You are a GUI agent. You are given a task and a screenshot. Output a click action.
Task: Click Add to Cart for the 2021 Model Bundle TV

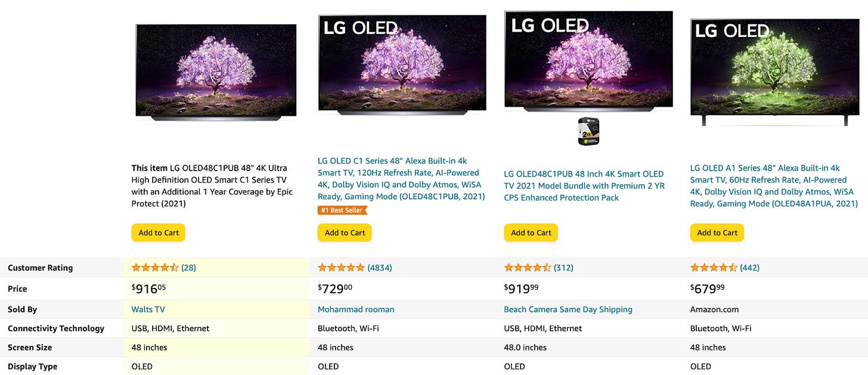click(531, 233)
